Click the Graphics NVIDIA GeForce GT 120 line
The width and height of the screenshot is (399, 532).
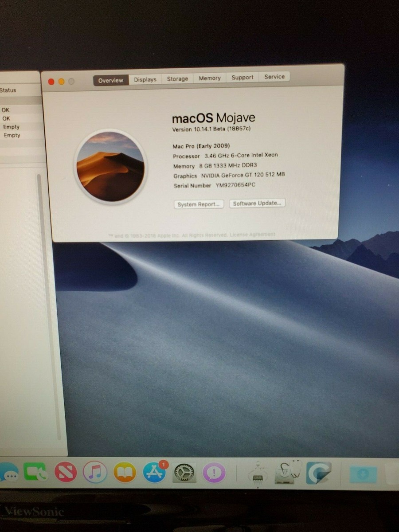click(229, 175)
